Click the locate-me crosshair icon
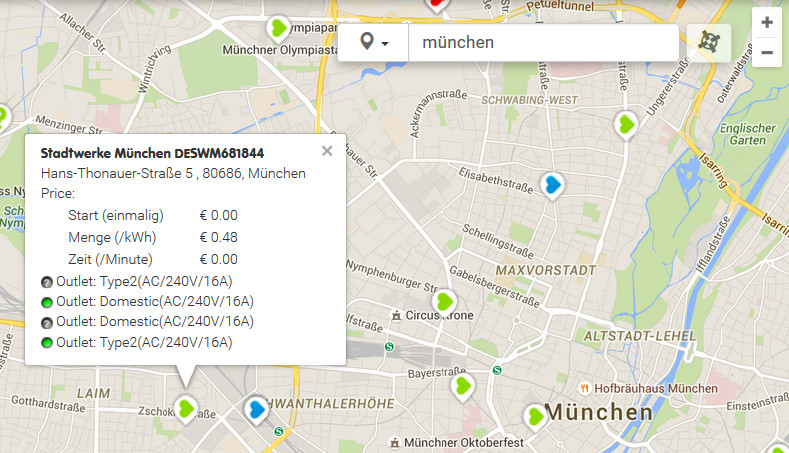 point(709,43)
